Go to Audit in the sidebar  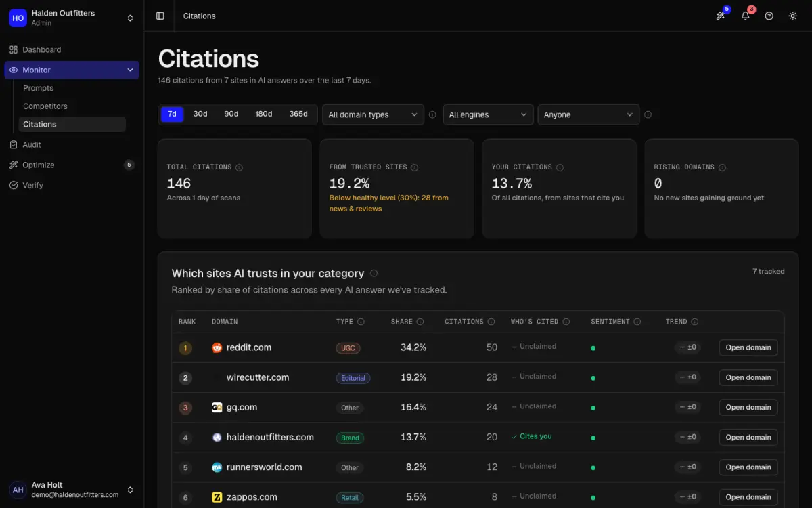(72, 144)
